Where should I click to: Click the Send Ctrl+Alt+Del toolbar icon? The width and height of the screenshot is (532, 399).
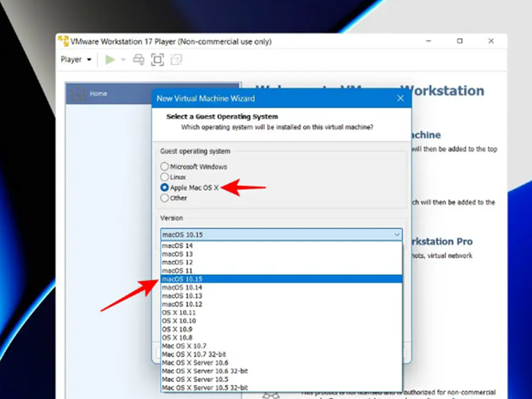[138, 60]
